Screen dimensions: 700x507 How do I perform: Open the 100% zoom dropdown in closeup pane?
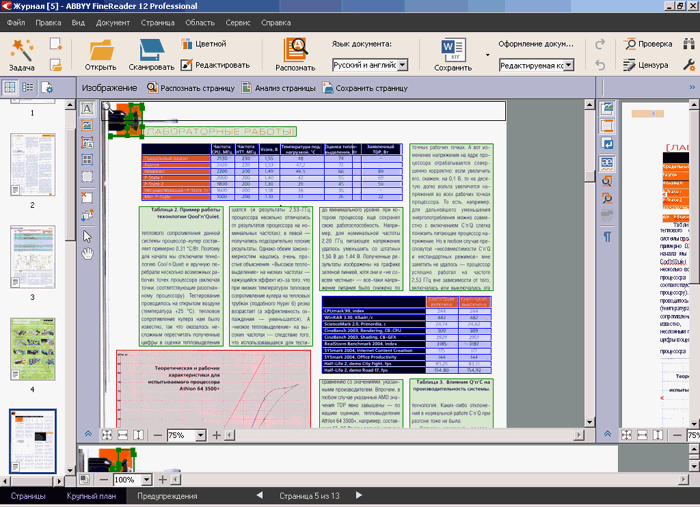tap(146, 480)
